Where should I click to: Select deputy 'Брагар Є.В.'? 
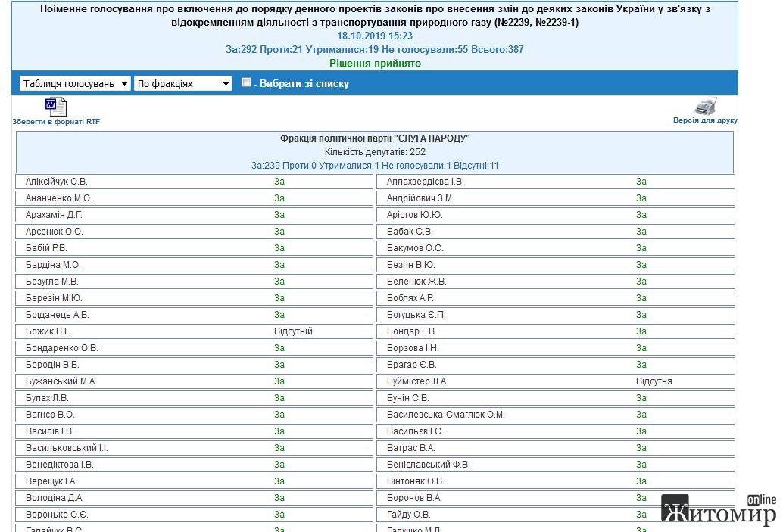(411, 364)
